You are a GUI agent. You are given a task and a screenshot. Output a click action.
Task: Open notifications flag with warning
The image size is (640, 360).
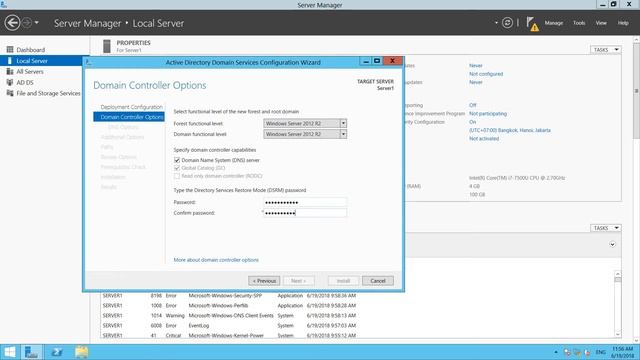(532, 24)
